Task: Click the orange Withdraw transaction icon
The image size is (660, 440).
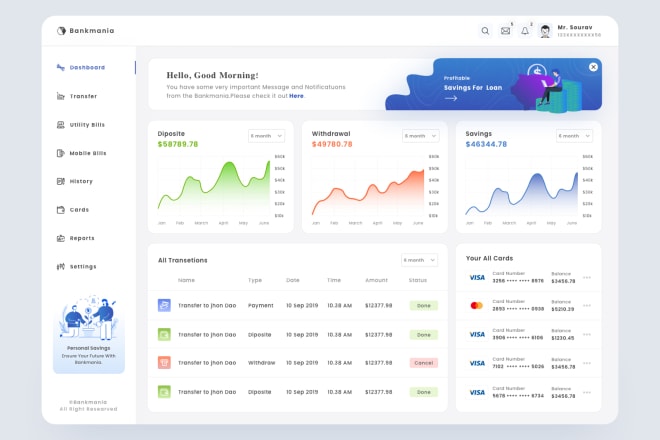Action: (x=164, y=363)
